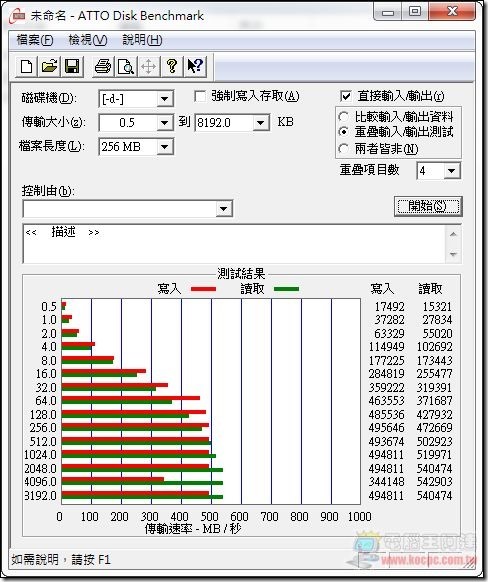
Task: Click read value 15321 in results
Action: pyautogui.click(x=437, y=307)
